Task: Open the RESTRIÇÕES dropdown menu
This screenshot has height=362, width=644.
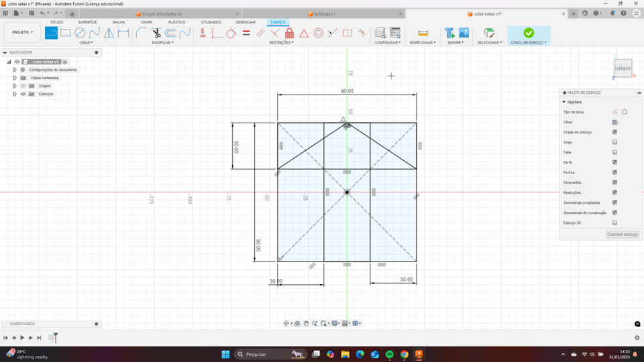Action: pos(281,42)
